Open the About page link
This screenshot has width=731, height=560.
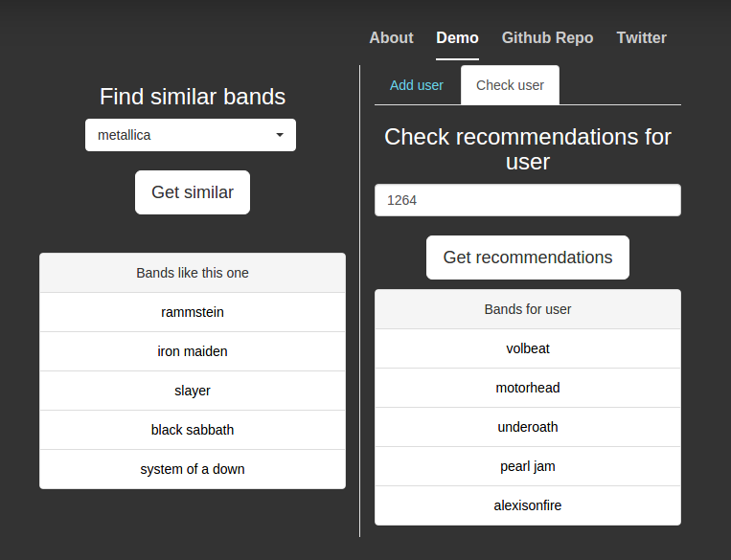[x=391, y=38]
